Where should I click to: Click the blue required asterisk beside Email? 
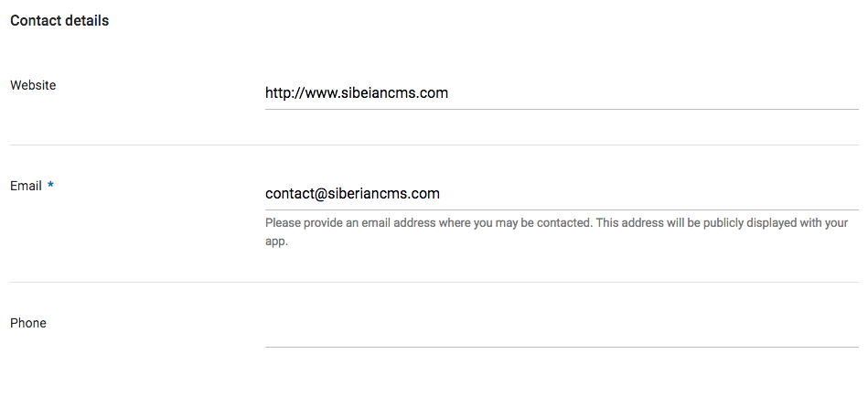(x=51, y=186)
